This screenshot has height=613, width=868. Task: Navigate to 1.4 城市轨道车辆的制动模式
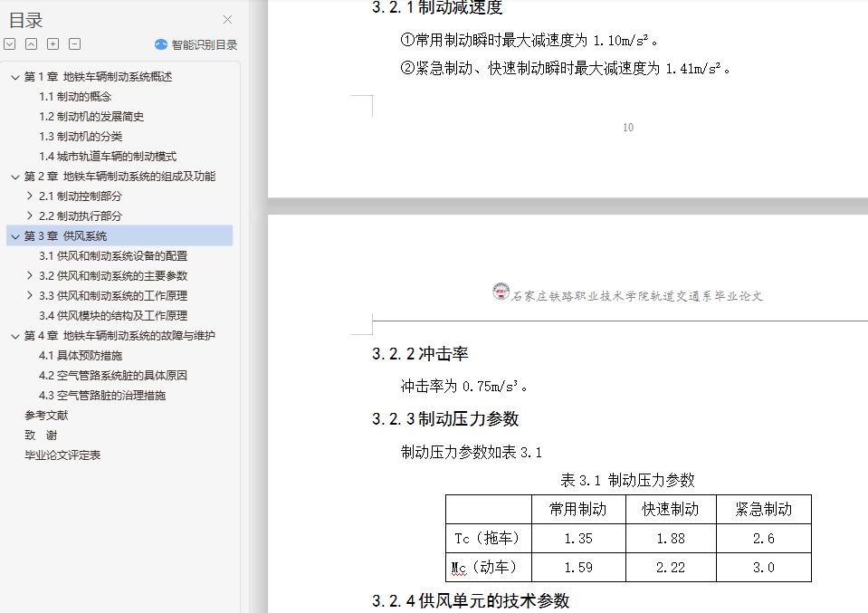click(108, 156)
